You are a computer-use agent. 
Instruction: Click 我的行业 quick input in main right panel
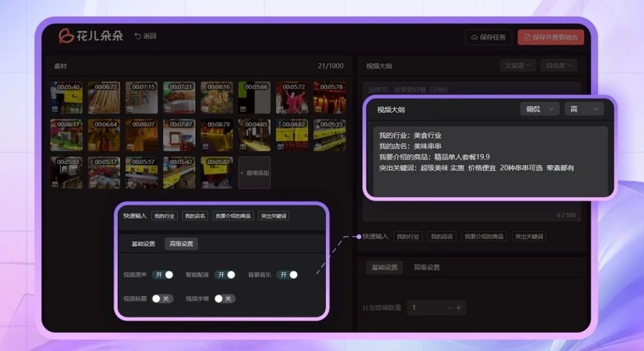(x=408, y=237)
